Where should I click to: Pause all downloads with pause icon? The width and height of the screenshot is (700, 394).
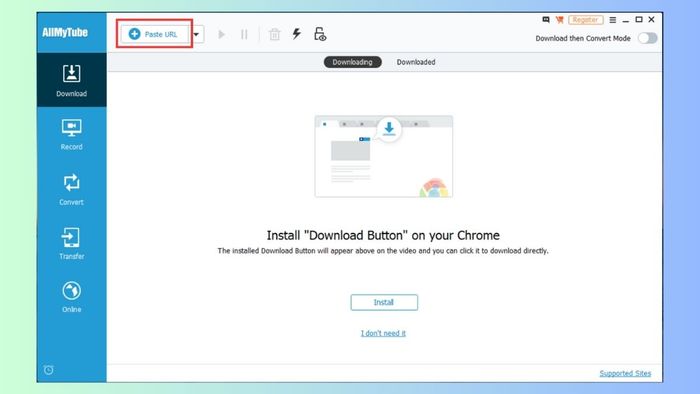244,34
